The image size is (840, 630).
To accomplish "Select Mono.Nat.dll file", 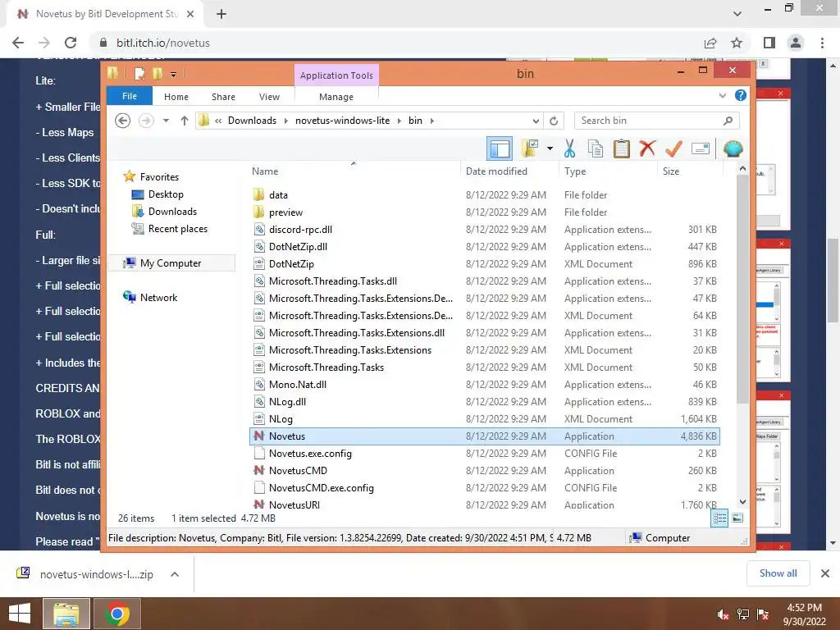I will 485,384.
